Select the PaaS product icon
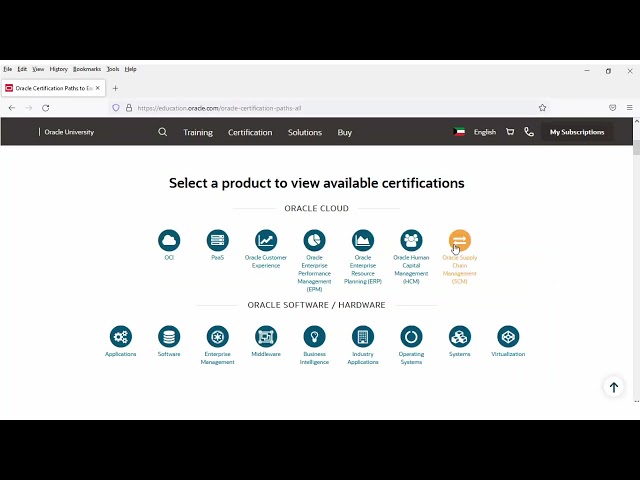Screen dimensions: 640x480 tap(218, 240)
